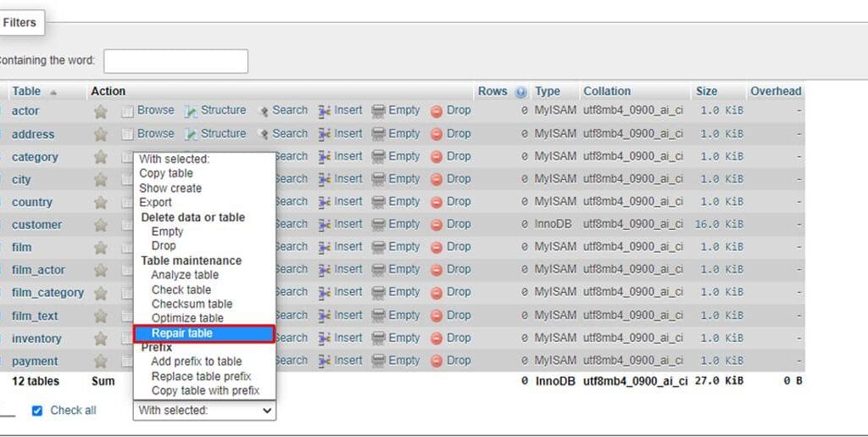Sort by the Collation column header
This screenshot has width=868, height=437.
[x=607, y=91]
